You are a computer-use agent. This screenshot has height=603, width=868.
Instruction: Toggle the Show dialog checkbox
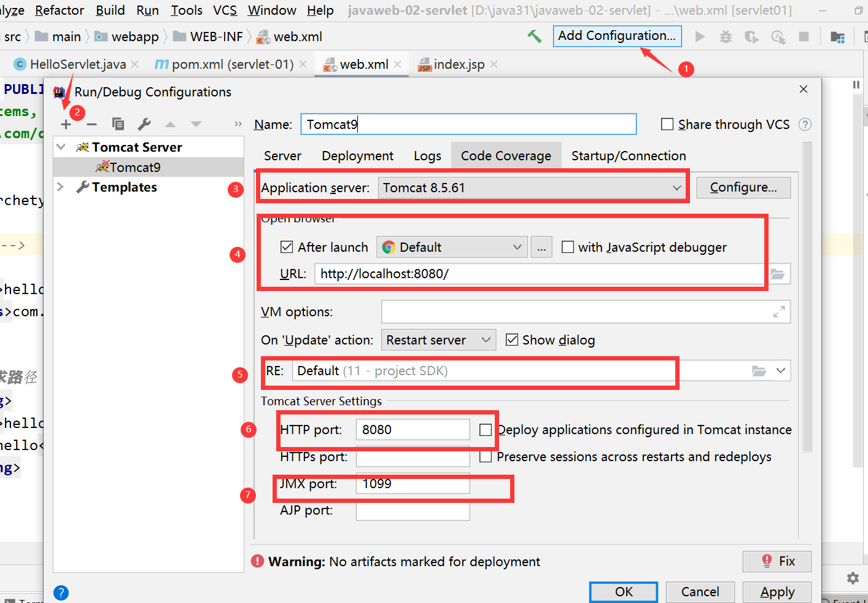512,340
